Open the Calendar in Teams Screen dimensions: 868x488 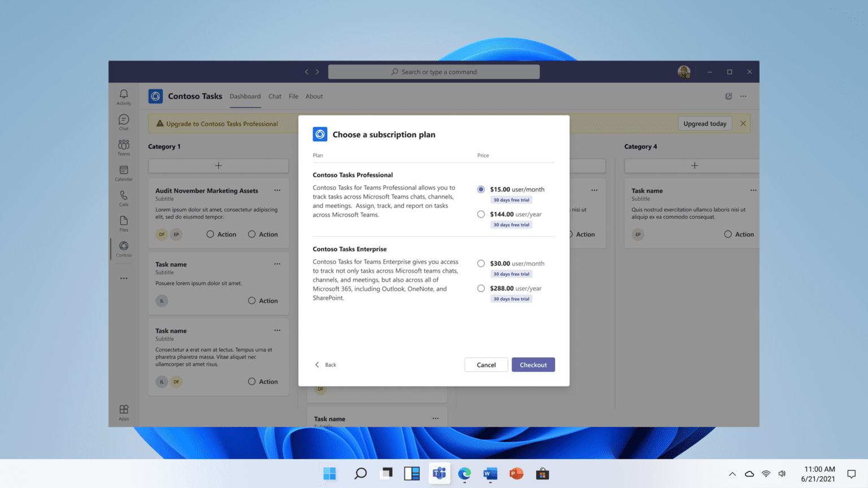(x=123, y=172)
